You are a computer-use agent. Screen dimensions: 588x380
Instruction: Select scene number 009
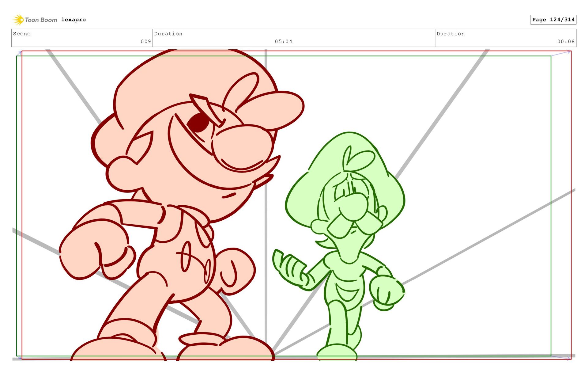tap(146, 41)
